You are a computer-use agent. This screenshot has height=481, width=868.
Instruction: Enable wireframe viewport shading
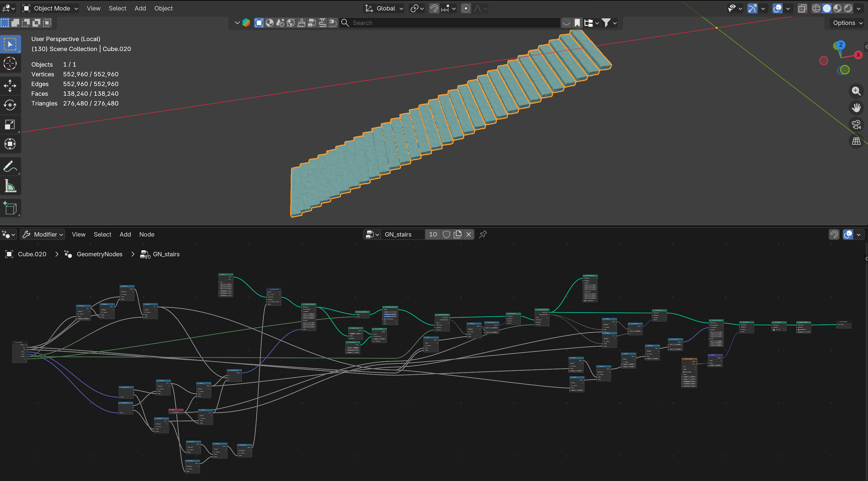coord(816,8)
